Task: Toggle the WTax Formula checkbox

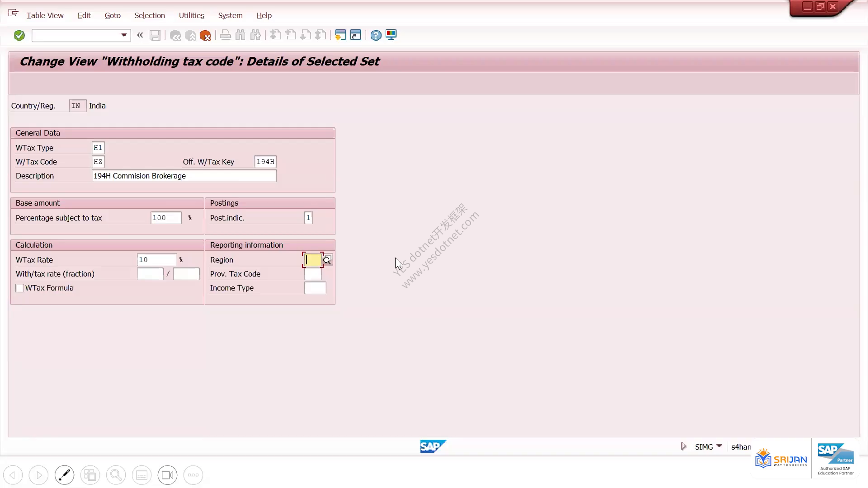Action: coord(19,288)
